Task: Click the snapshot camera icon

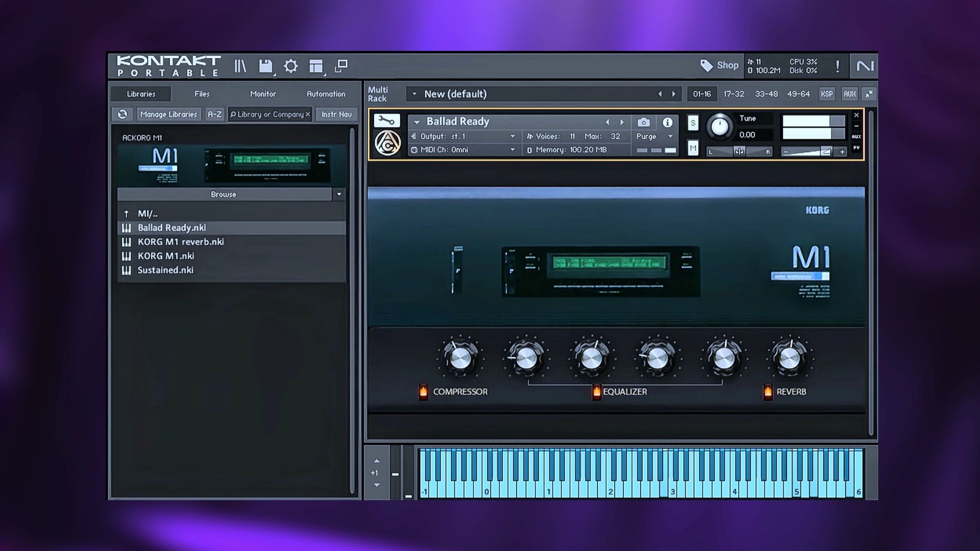Action: tap(644, 122)
